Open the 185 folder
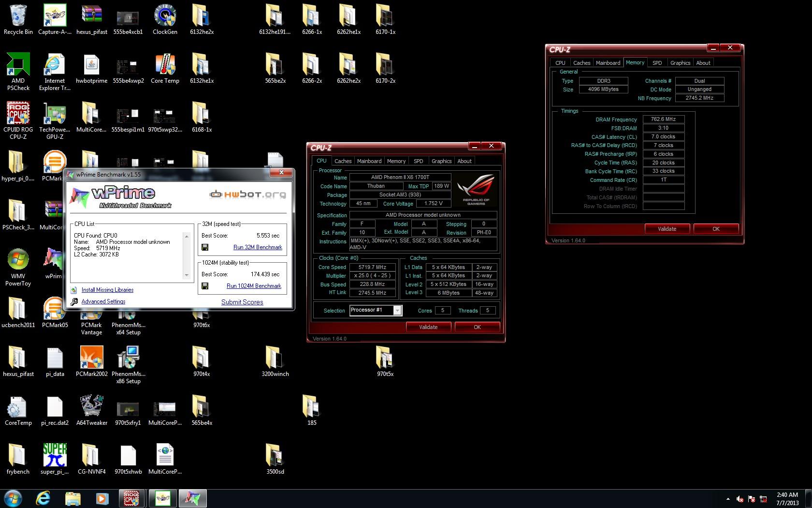Viewport: 812px width, 508px height. coord(312,411)
